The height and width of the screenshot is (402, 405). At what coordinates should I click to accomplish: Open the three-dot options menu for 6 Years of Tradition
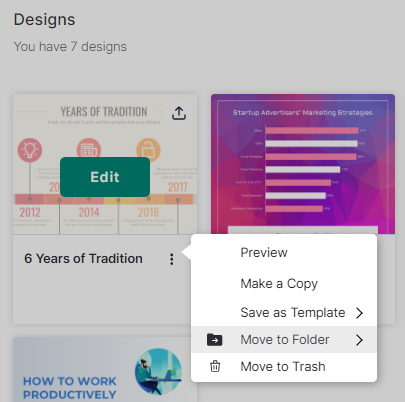point(172,259)
